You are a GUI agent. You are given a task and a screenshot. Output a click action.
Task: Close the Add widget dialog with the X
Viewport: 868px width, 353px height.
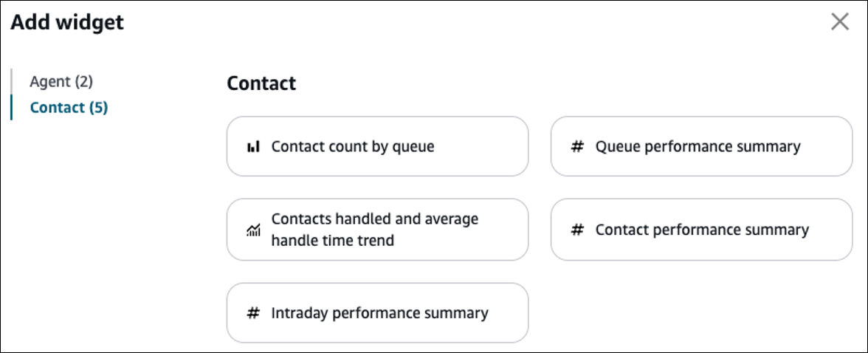(839, 22)
